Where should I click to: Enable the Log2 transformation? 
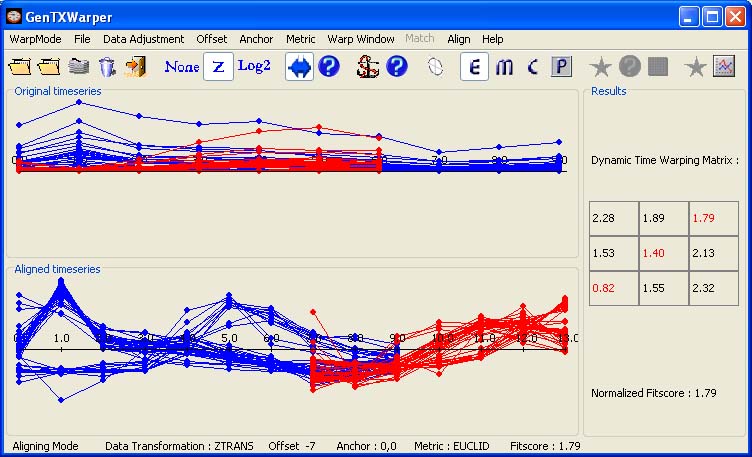[x=255, y=67]
